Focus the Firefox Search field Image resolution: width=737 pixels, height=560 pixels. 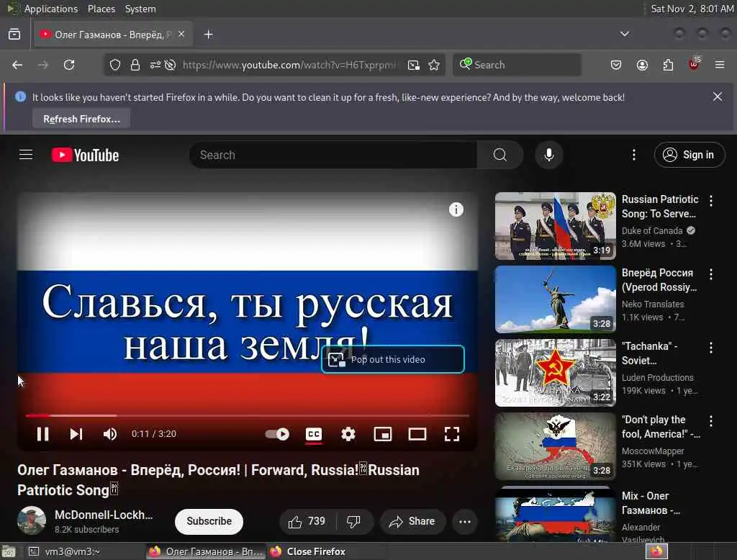517,65
